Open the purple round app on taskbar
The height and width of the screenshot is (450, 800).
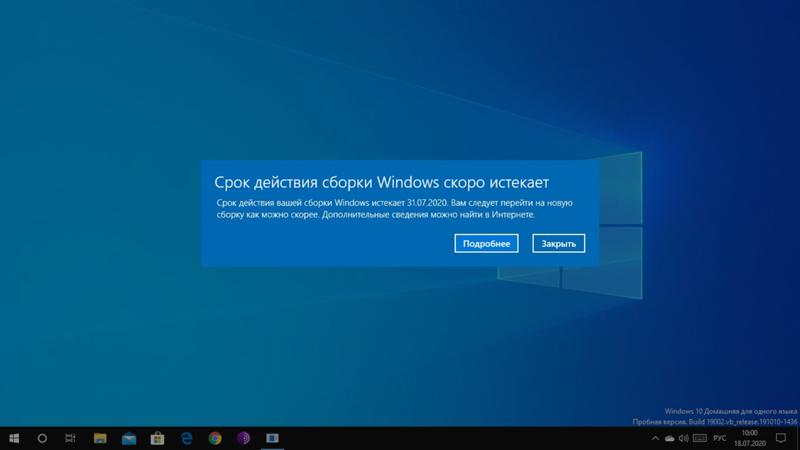tap(243, 438)
